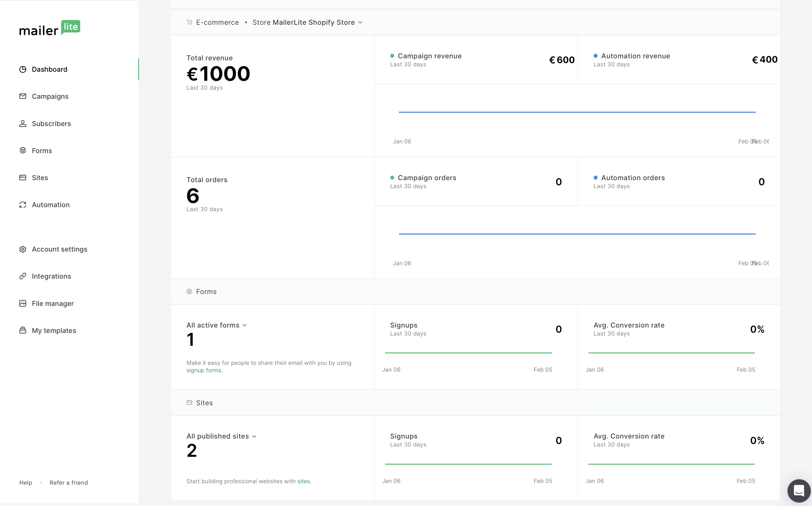Screen dimensions: 812x506
Task: Click the Forms layers icon in sidebar
Action: (x=23, y=151)
